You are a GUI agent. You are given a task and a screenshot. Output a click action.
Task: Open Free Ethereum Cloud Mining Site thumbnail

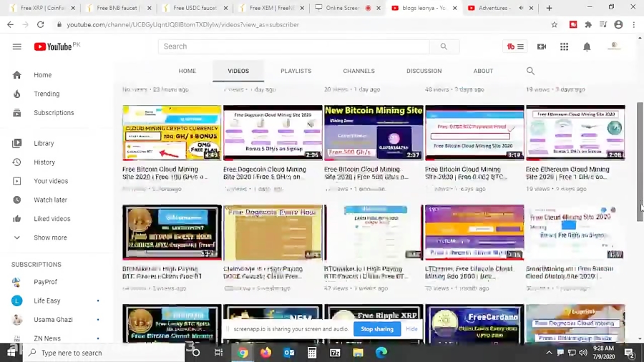[x=575, y=133]
